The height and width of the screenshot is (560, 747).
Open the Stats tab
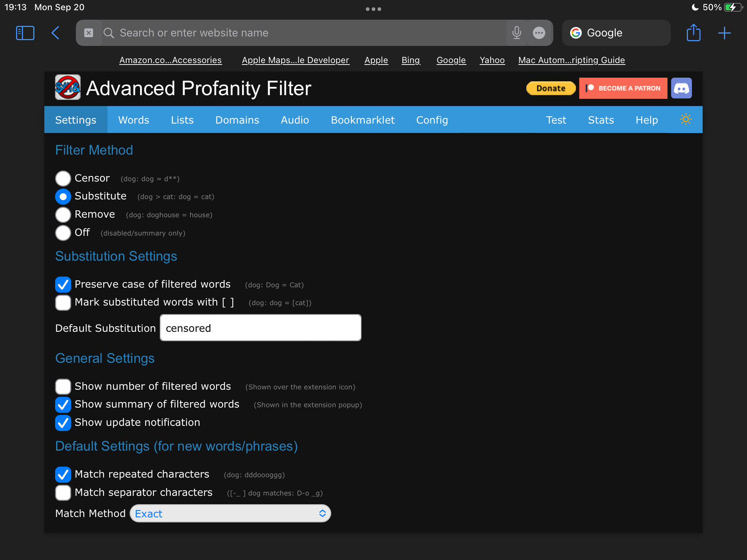[x=601, y=120]
